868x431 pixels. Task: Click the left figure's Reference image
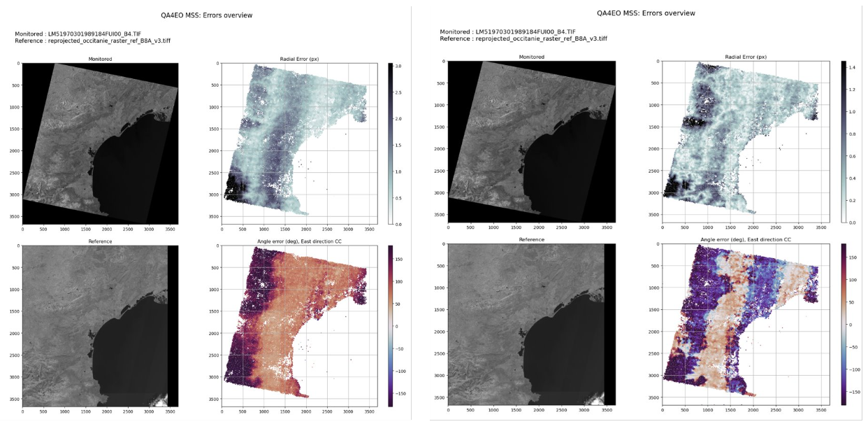coord(100,325)
